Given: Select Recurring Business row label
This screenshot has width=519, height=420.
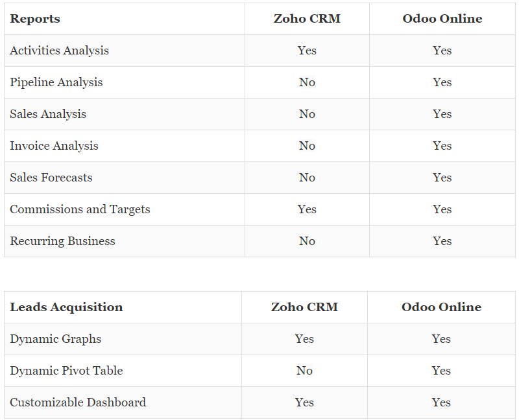Looking at the screenshot, I should pyautogui.click(x=62, y=241).
